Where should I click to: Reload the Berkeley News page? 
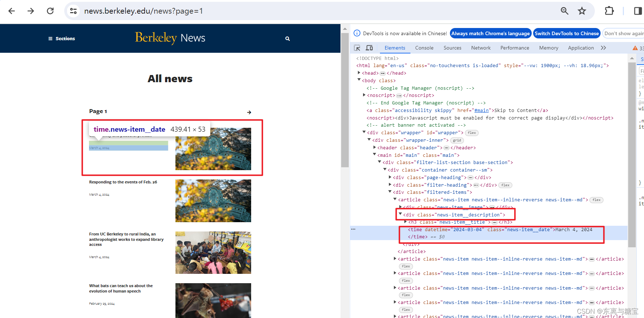(x=50, y=11)
